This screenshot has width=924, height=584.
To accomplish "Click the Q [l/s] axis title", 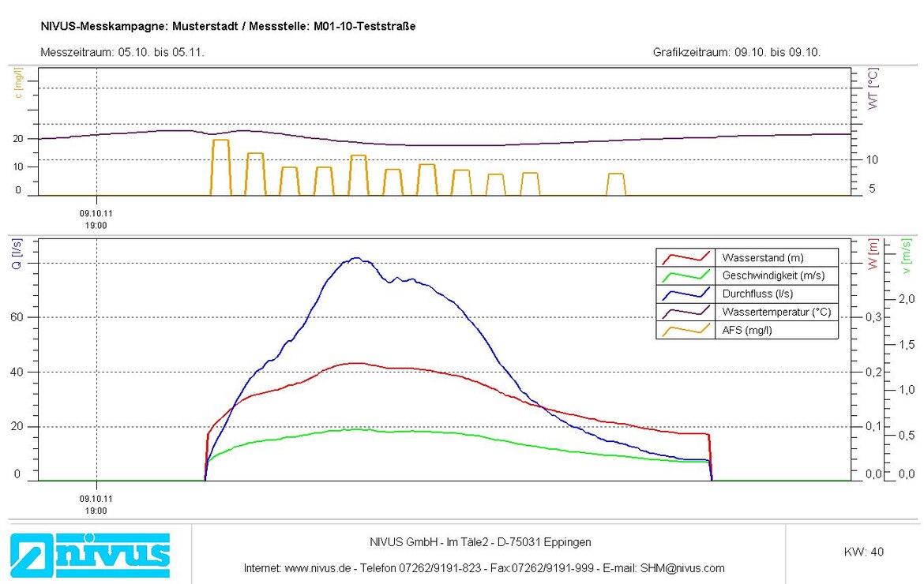I will tap(17, 254).
